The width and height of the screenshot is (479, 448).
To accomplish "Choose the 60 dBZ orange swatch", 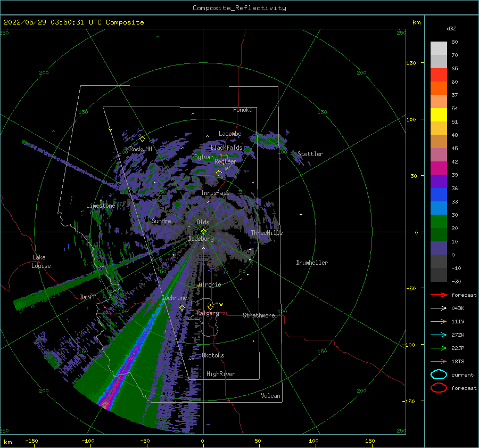I will (439, 88).
